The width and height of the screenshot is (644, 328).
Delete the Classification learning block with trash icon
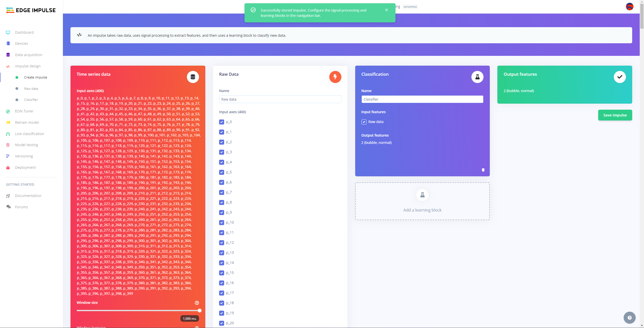pos(483,170)
